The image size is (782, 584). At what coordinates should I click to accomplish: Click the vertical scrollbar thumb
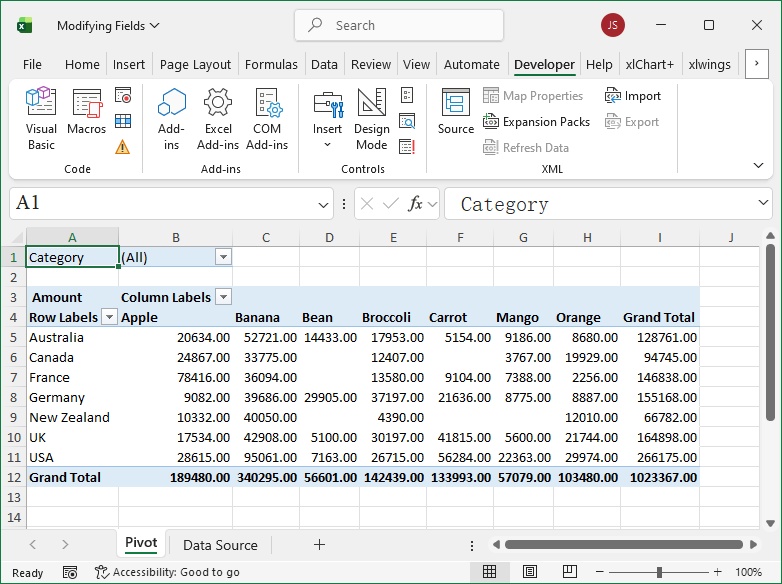click(770, 333)
